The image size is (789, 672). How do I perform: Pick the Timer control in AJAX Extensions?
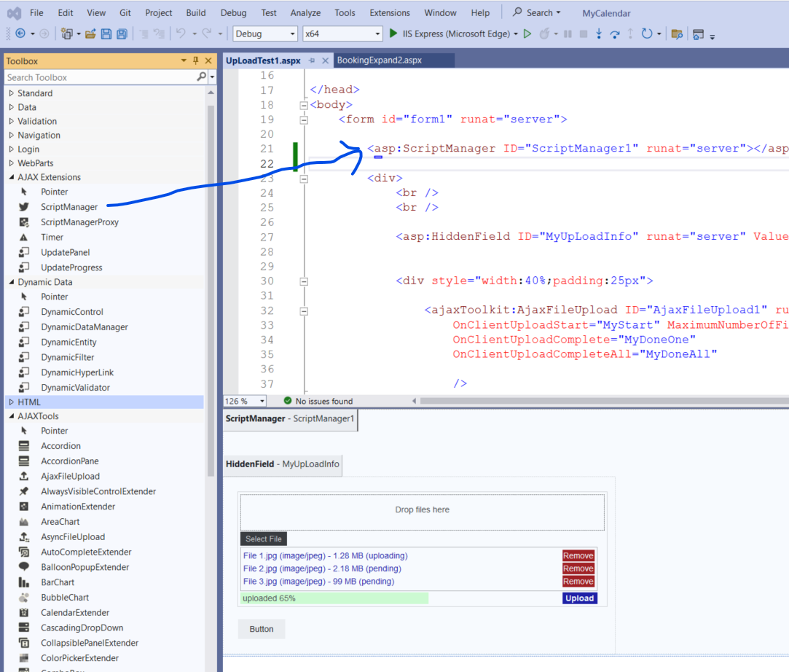coord(52,238)
